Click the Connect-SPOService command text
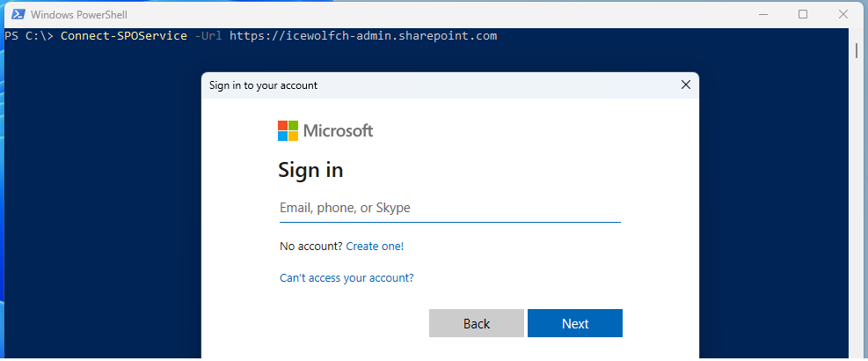 tap(124, 36)
